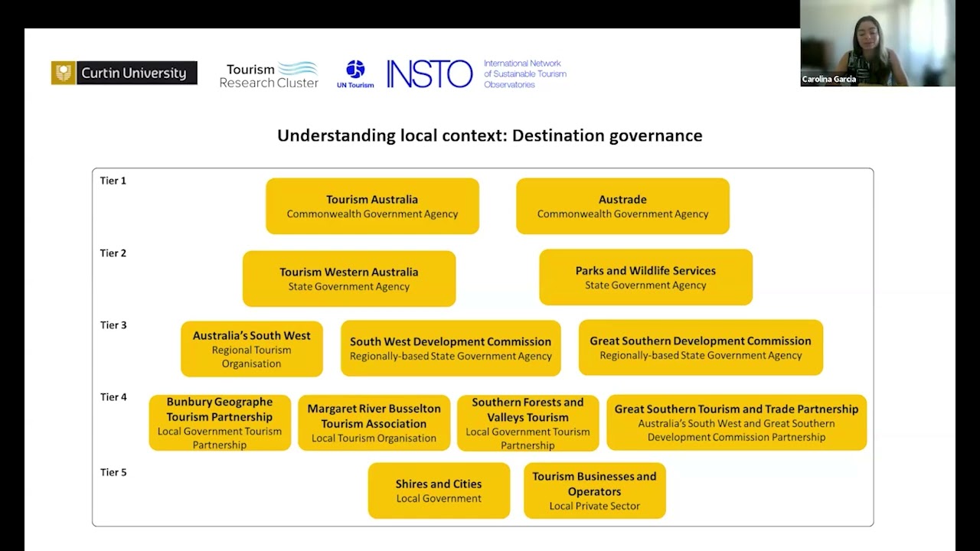
Task: Select the Margaret River Busselton Tourism Association box
Action: (x=374, y=422)
